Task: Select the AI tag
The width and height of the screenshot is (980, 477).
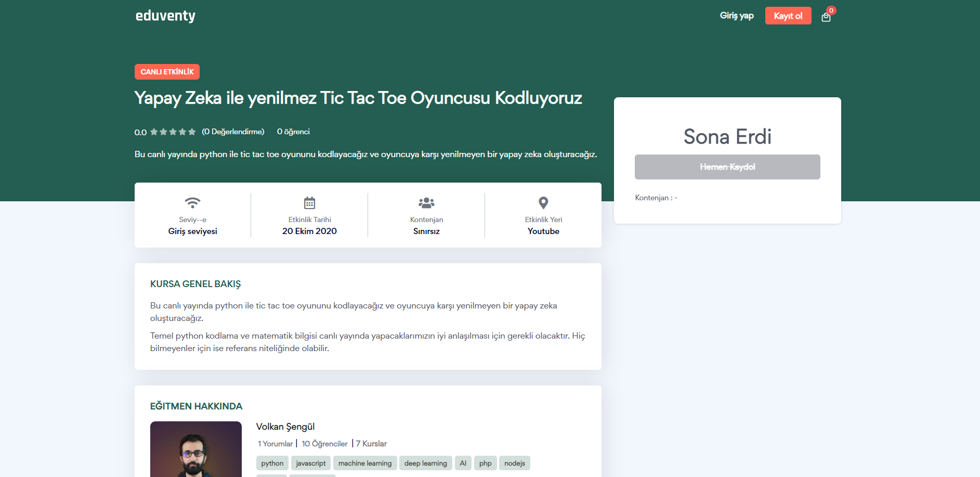Action: click(x=463, y=463)
